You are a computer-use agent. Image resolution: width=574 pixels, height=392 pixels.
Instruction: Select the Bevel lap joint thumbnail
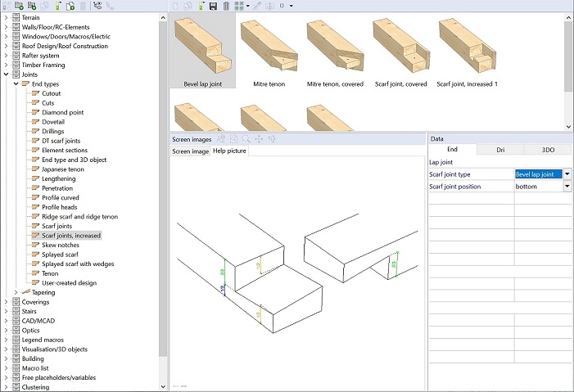pyautogui.click(x=203, y=51)
